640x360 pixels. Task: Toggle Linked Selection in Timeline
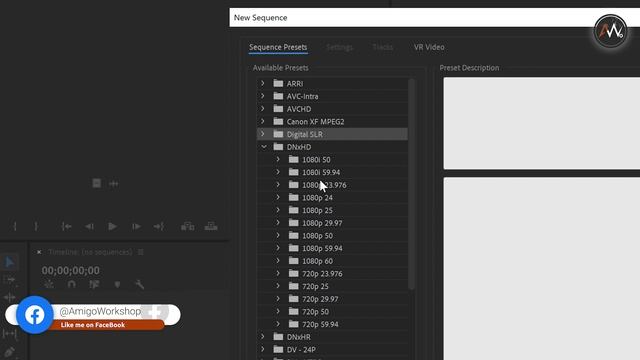point(94,284)
